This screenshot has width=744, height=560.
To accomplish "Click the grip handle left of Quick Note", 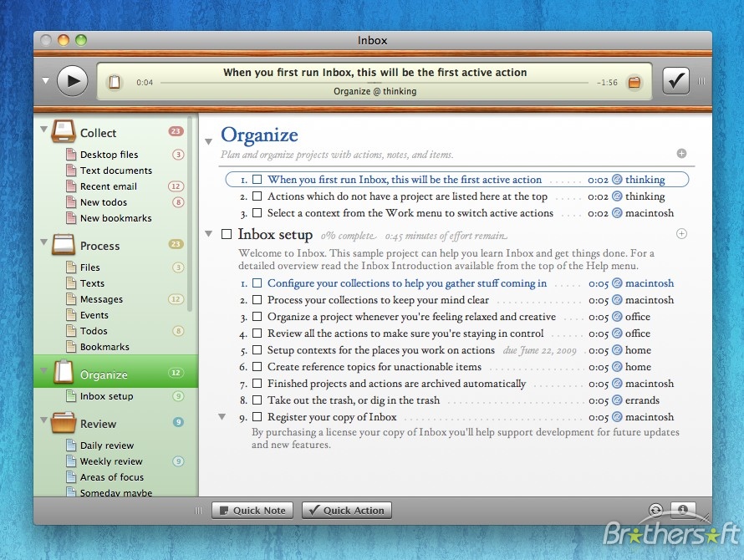I will [198, 511].
